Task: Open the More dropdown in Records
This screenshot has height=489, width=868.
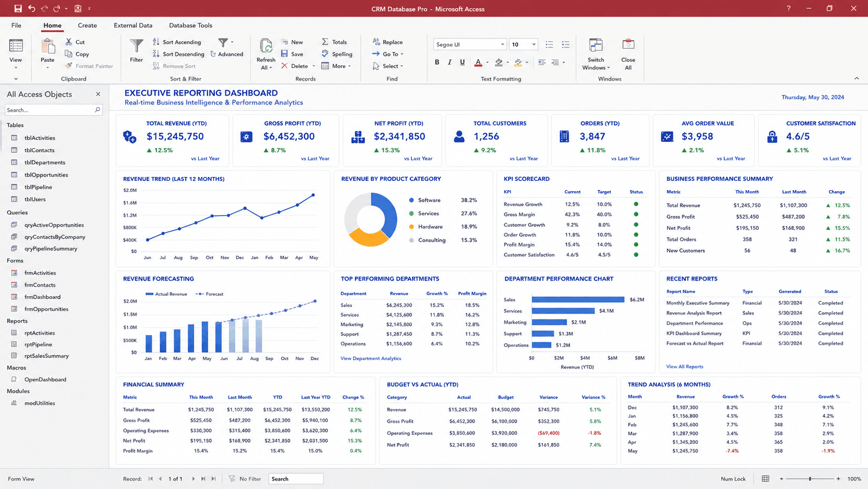Action: coord(349,67)
